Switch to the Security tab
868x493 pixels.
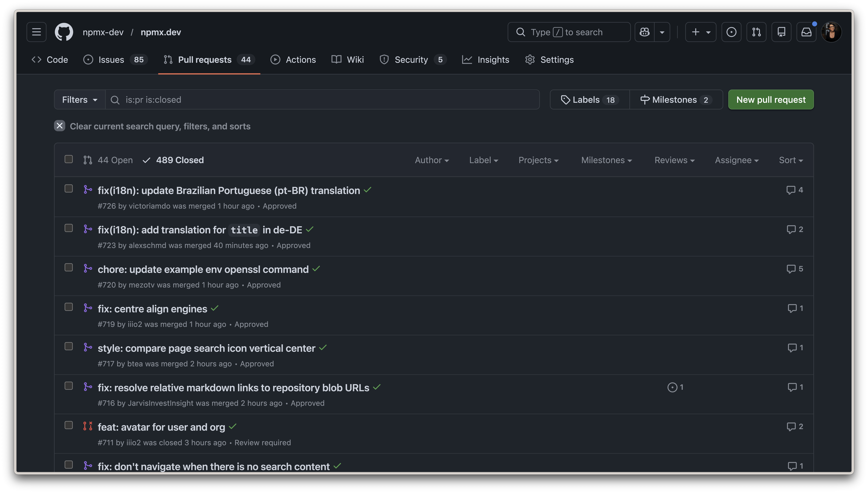coord(412,60)
